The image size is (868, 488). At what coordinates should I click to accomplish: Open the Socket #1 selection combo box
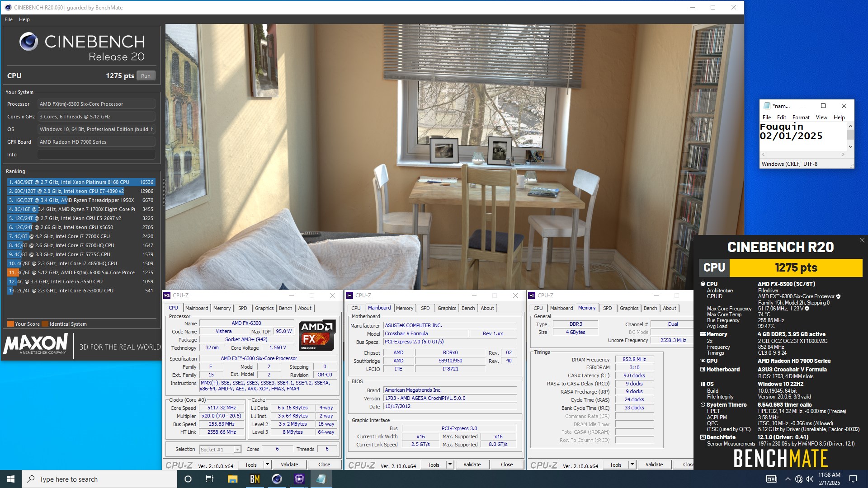220,450
